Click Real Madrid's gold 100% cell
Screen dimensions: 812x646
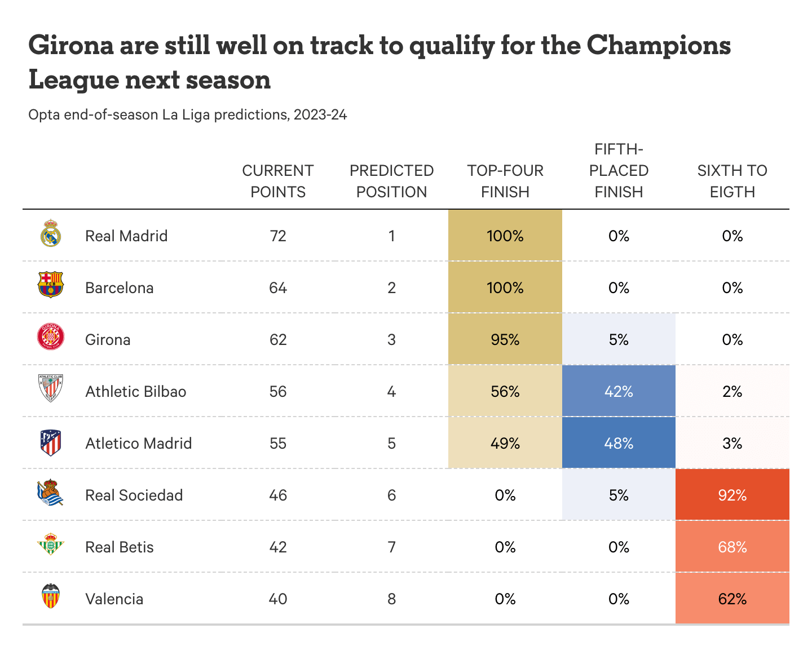click(x=505, y=236)
